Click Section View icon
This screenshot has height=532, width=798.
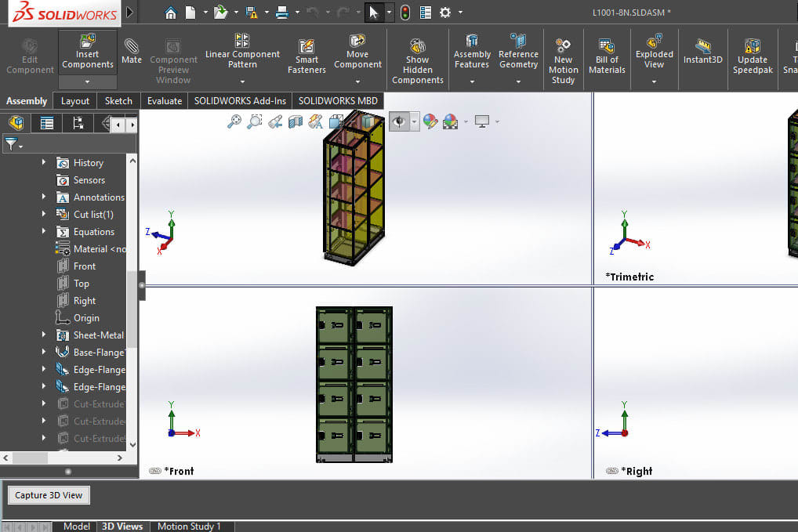click(x=296, y=121)
